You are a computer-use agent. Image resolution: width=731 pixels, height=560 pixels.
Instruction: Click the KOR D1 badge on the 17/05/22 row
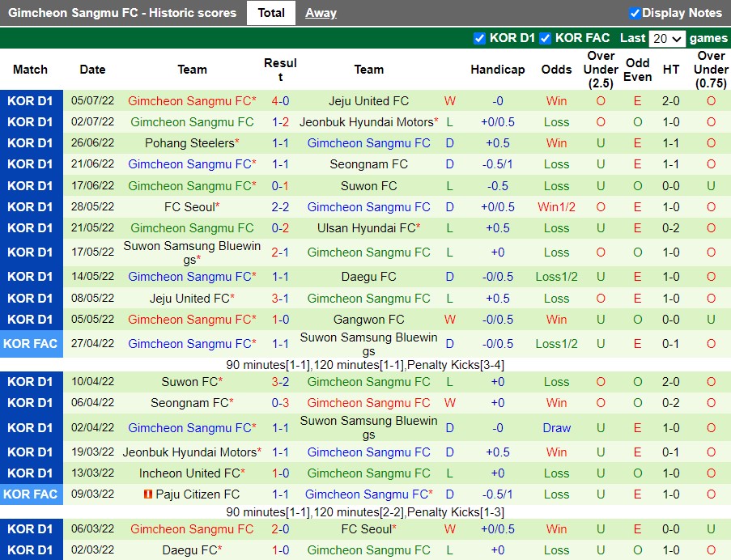click(x=31, y=252)
